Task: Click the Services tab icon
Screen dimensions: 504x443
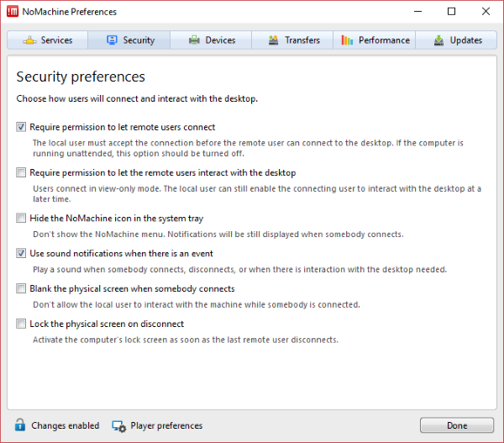Action: click(x=29, y=40)
